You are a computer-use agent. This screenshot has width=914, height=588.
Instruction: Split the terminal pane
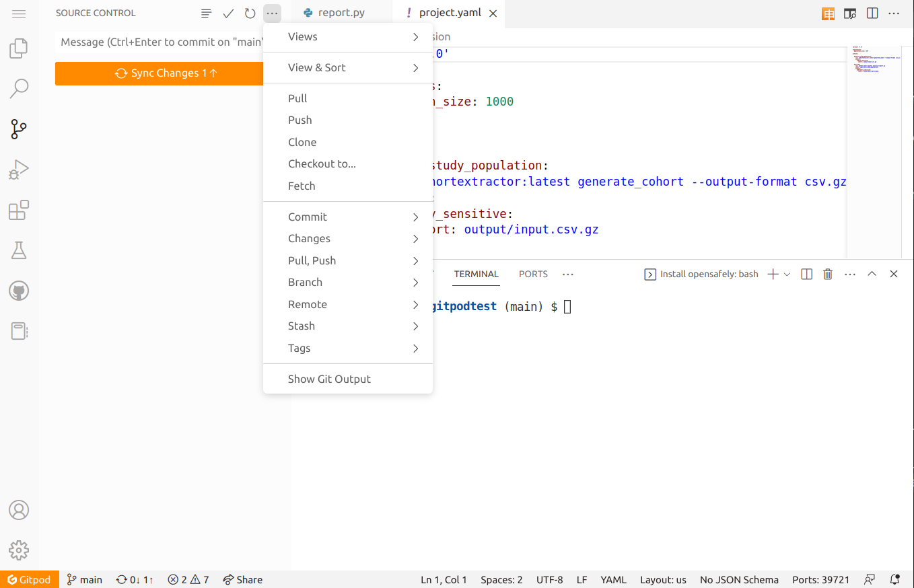coord(806,274)
